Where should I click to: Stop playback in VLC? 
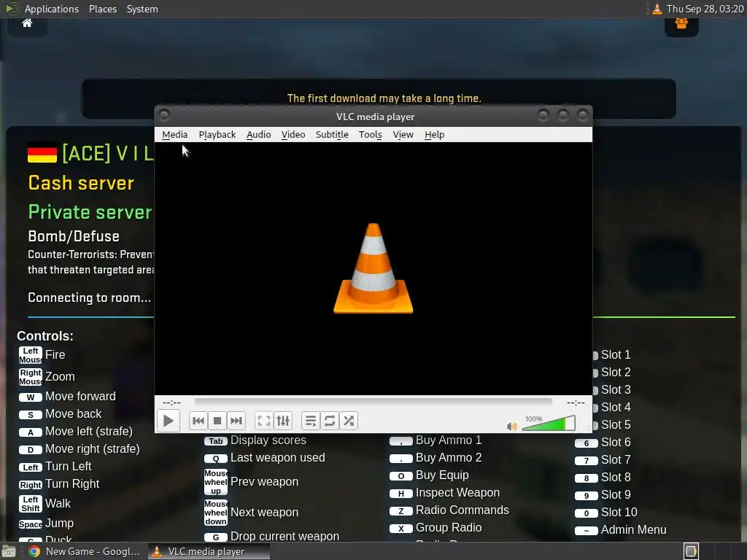(217, 421)
